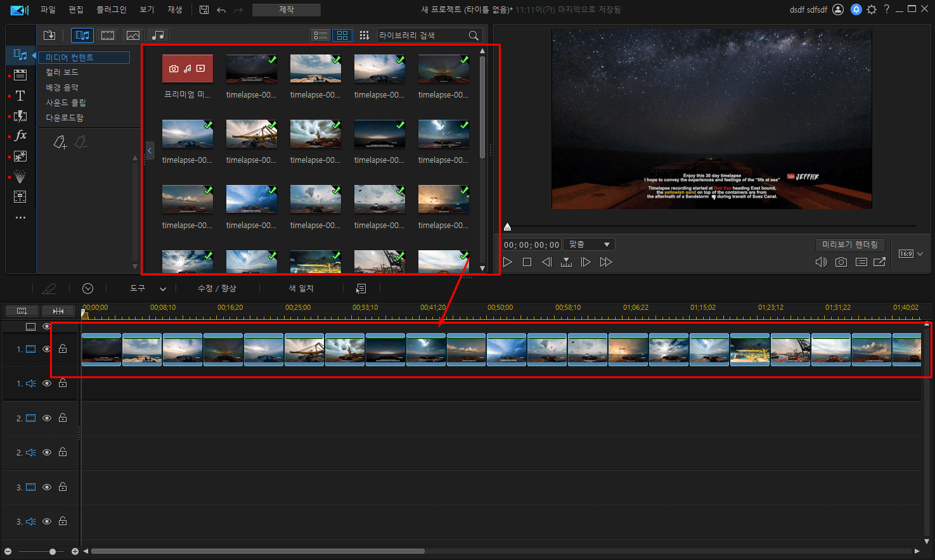
Task: Click the import media folder icon
Action: 49,35
